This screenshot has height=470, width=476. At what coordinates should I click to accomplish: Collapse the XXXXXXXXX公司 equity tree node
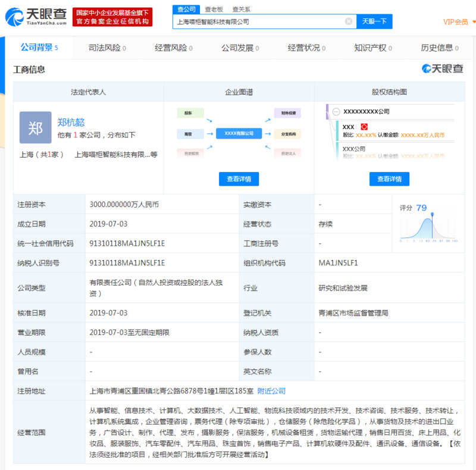[336, 111]
